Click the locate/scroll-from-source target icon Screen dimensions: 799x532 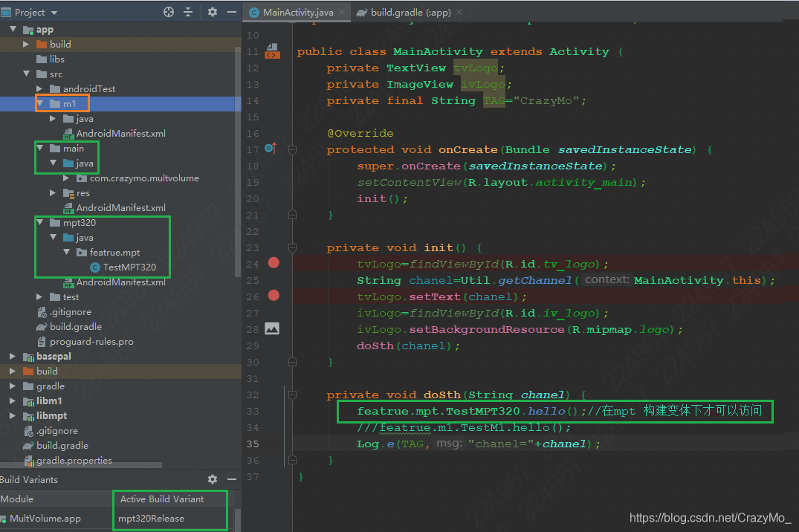coord(169,12)
